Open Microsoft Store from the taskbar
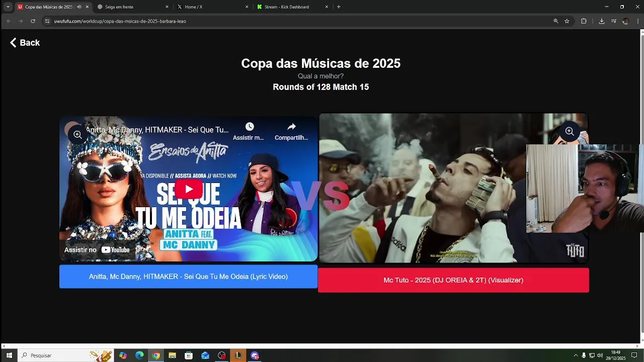This screenshot has height=362, width=644. (x=189, y=355)
